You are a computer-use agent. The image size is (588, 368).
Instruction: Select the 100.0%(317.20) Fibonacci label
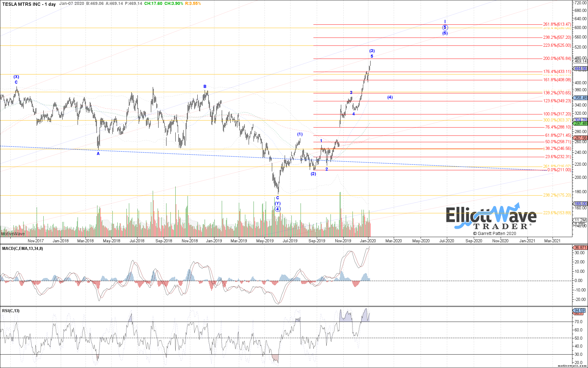tap(557, 114)
